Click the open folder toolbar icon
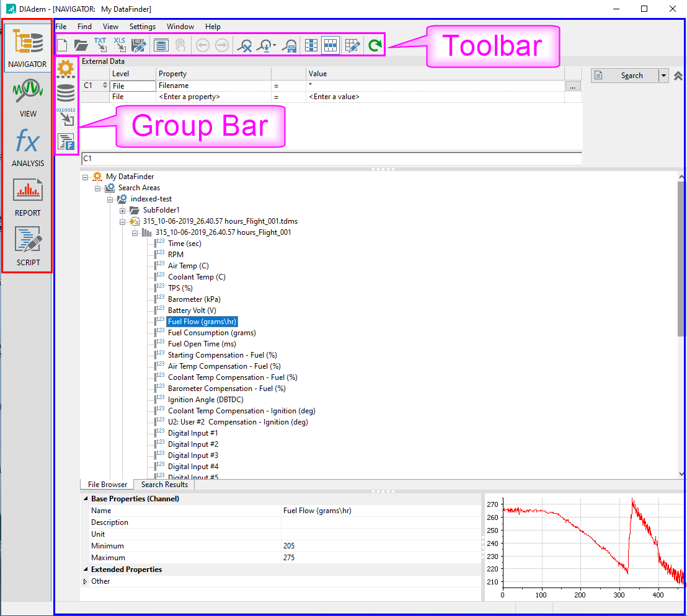Image resolution: width=687 pixels, height=616 pixels. (81, 45)
